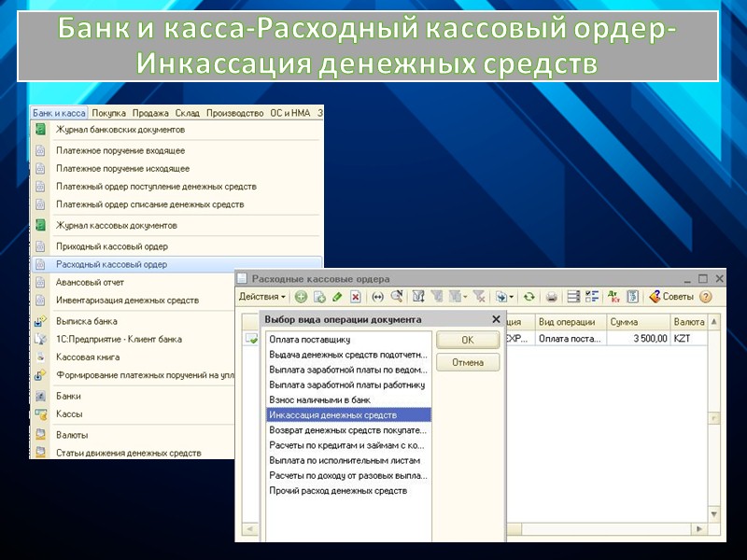Click the Валюта column header
This screenshot has height=560, width=747.
[689, 322]
